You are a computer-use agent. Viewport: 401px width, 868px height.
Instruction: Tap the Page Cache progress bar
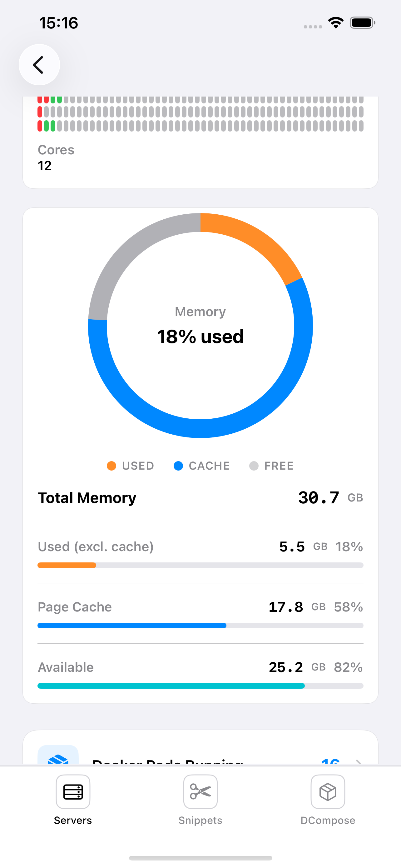[x=200, y=625]
